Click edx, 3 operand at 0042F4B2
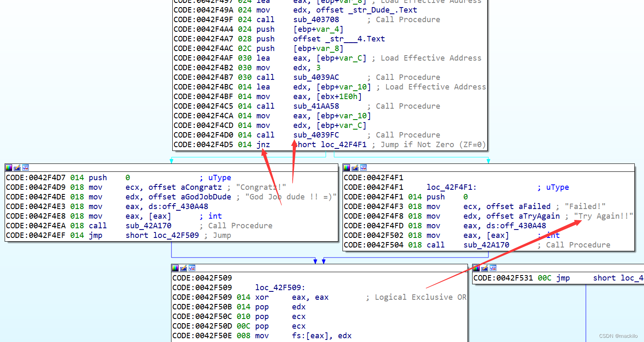The width and height of the screenshot is (644, 342). click(307, 68)
